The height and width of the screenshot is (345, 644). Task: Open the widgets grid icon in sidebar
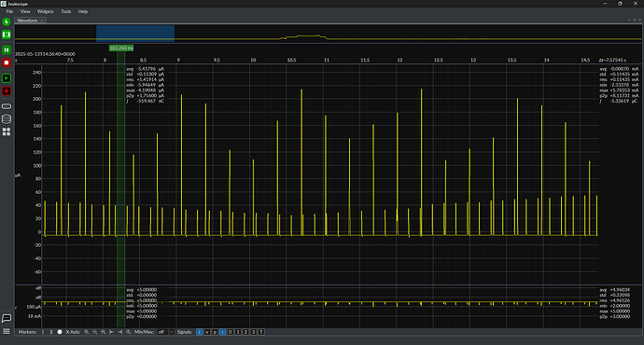[x=7, y=131]
